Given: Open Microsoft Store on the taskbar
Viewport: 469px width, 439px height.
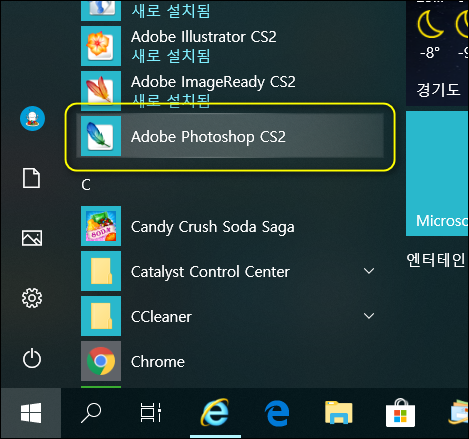Looking at the screenshot, I should point(400,413).
